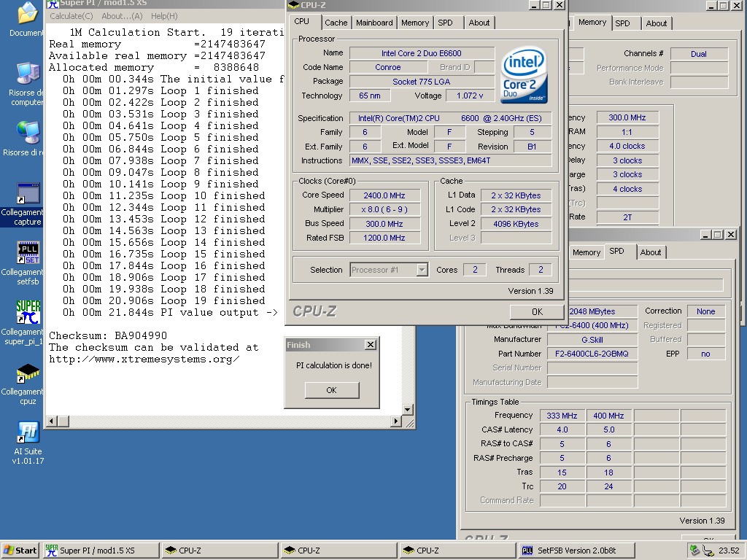The height and width of the screenshot is (560, 747).
Task: Click OK in the front CPU-Z window
Action: [538, 312]
